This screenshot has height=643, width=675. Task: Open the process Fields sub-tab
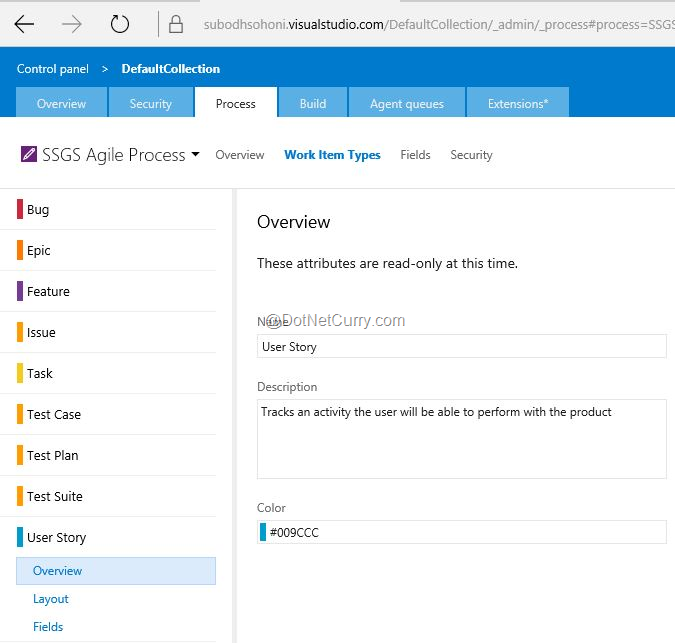click(415, 155)
